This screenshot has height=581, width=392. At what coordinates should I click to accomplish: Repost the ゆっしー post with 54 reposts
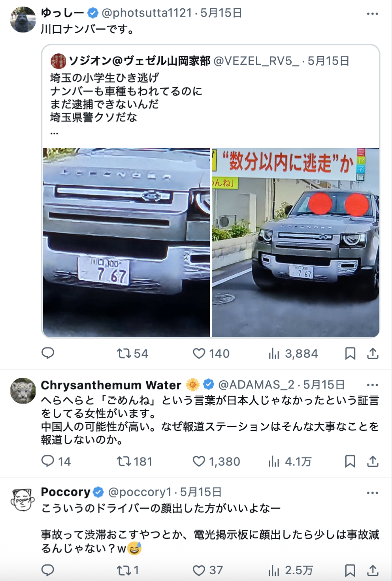tap(132, 353)
